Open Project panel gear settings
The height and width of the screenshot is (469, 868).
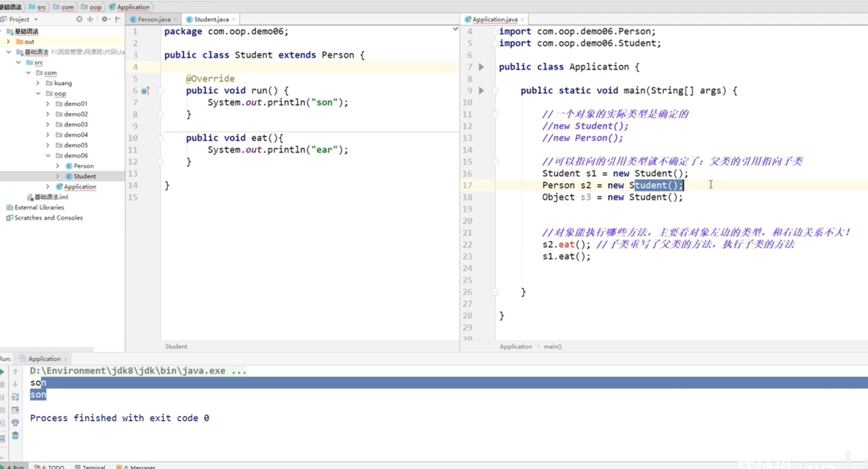(x=105, y=19)
